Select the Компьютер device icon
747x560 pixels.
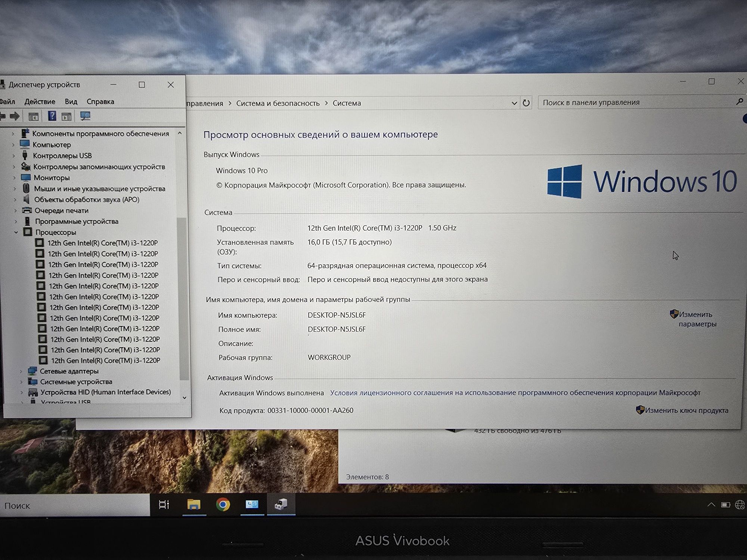point(25,144)
